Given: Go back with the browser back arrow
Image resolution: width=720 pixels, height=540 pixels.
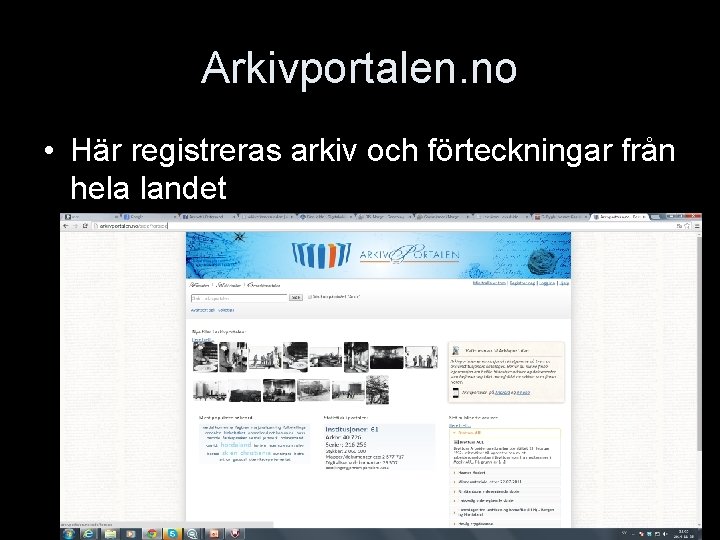Looking at the screenshot, I should point(65,226).
